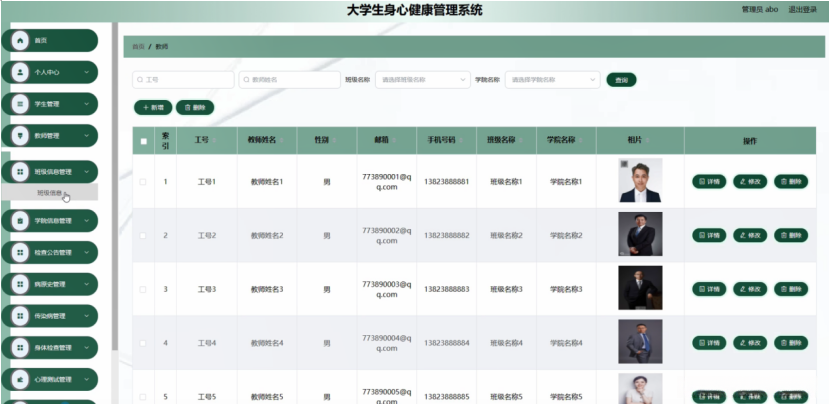Expand the 检查公告管理 menu chevron

(x=86, y=253)
